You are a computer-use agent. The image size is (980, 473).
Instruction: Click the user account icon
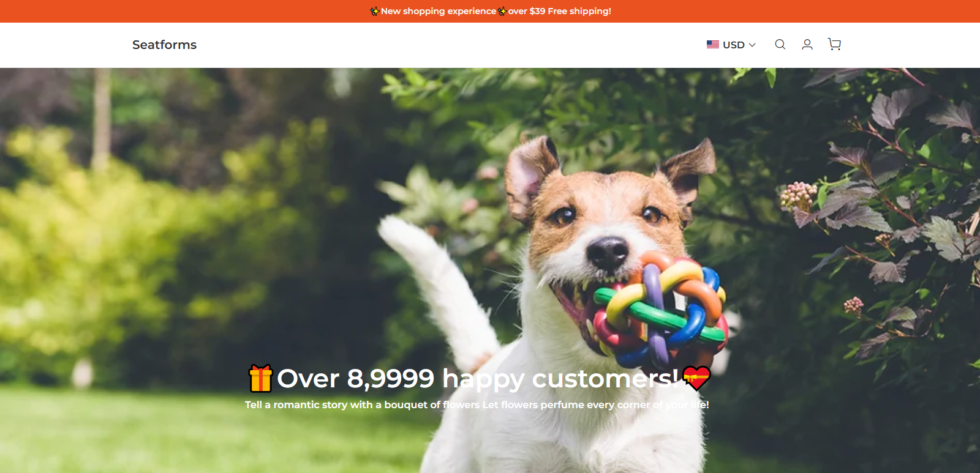coord(807,44)
